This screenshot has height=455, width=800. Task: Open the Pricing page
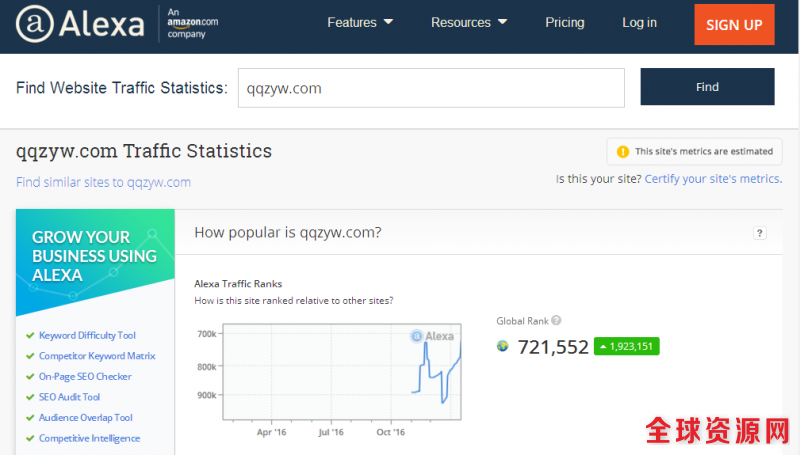(565, 23)
